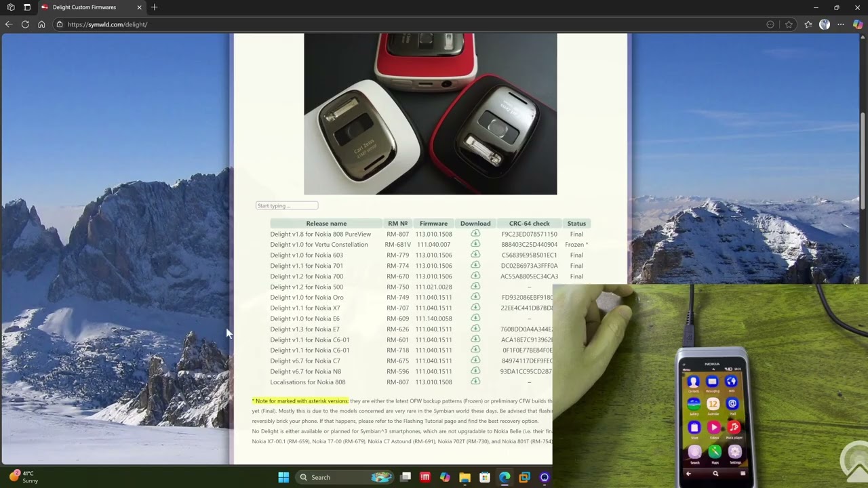View site information lock icon
868x488 pixels.
coord(60,24)
